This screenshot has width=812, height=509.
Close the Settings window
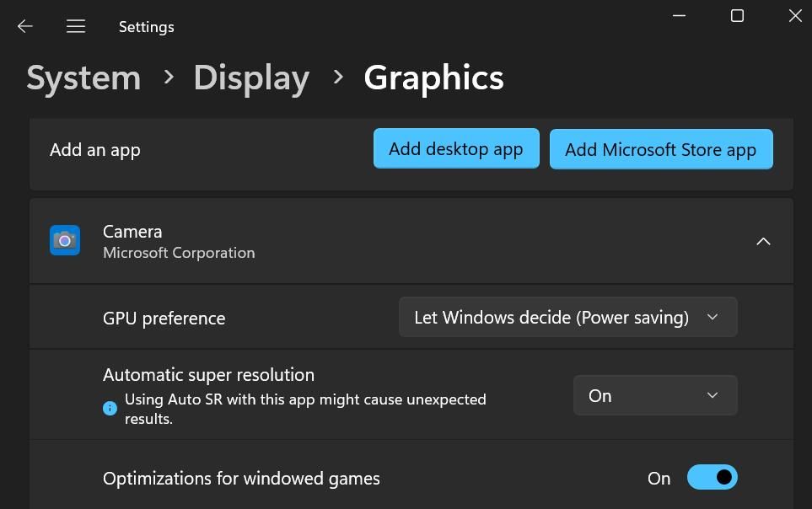tap(794, 16)
